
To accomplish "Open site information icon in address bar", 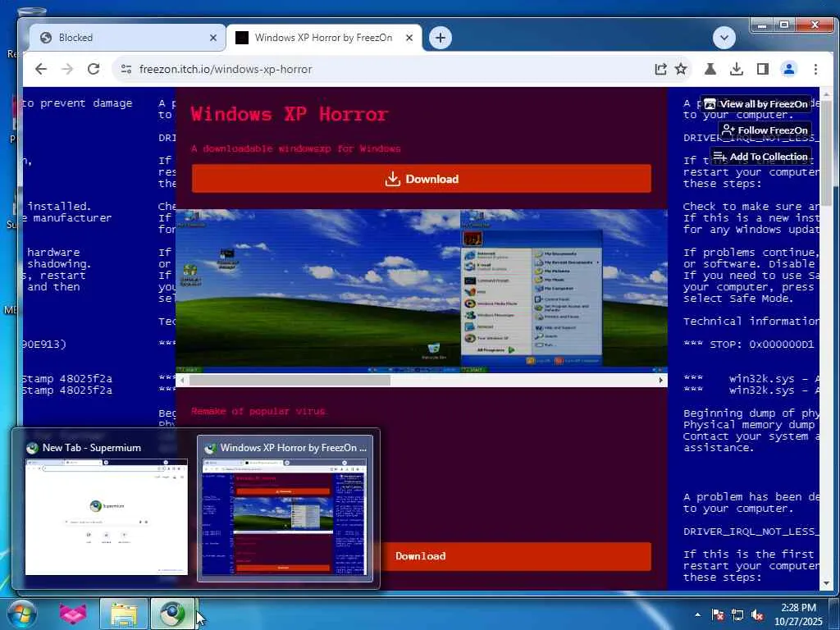I will [126, 69].
